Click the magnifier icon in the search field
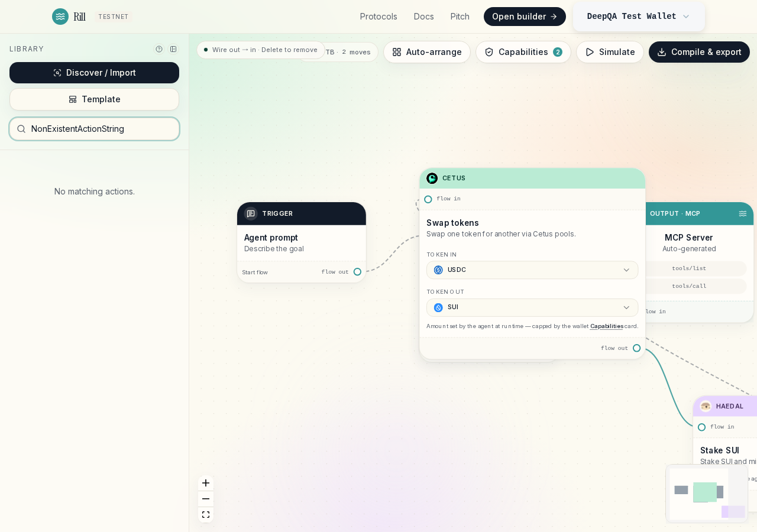This screenshot has height=532, width=757. click(21, 129)
